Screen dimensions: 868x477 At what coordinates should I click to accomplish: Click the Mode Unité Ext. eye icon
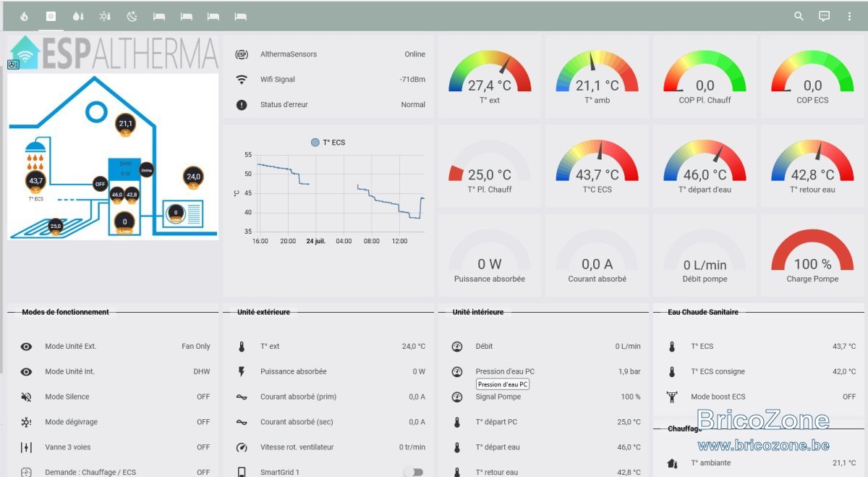(26, 347)
